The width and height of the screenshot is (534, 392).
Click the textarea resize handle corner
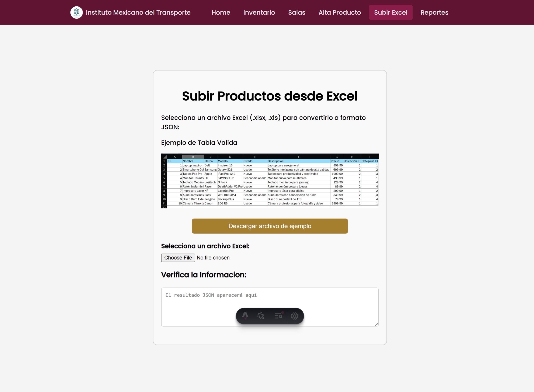377,324
